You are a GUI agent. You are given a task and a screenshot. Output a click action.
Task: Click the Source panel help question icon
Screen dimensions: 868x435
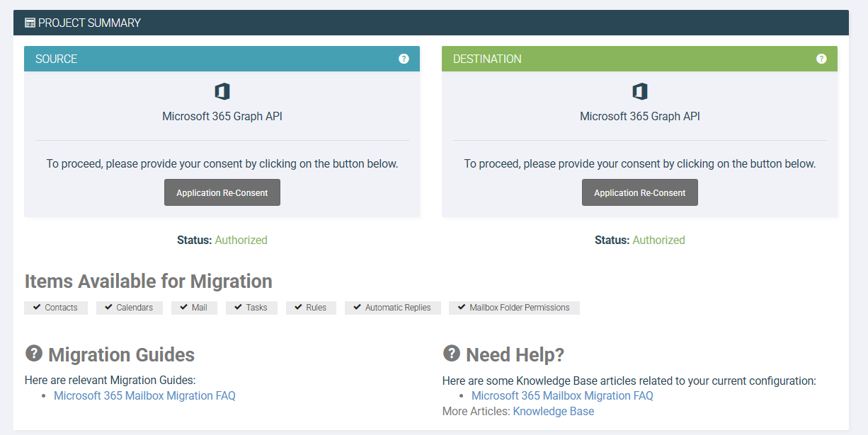click(404, 59)
